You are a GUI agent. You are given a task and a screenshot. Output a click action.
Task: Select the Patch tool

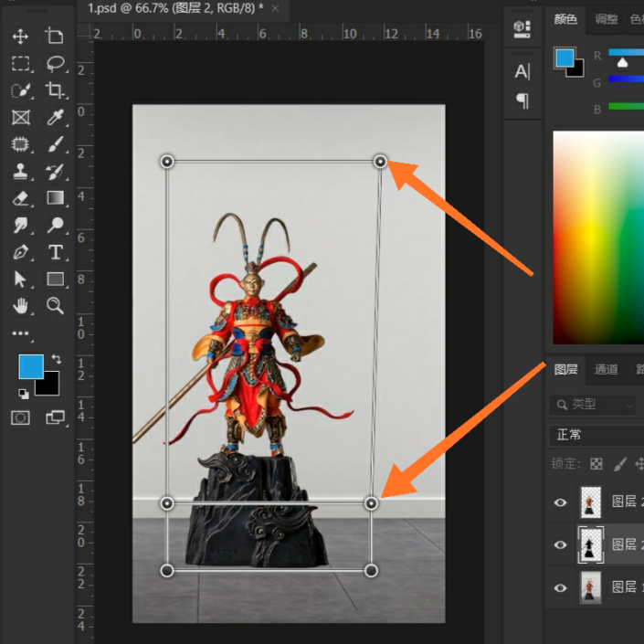[x=20, y=144]
